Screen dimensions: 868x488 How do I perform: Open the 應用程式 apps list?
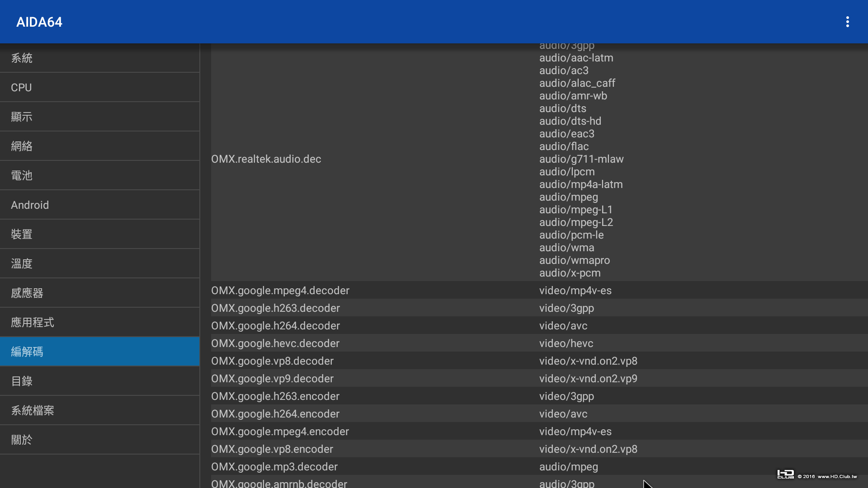coord(99,322)
